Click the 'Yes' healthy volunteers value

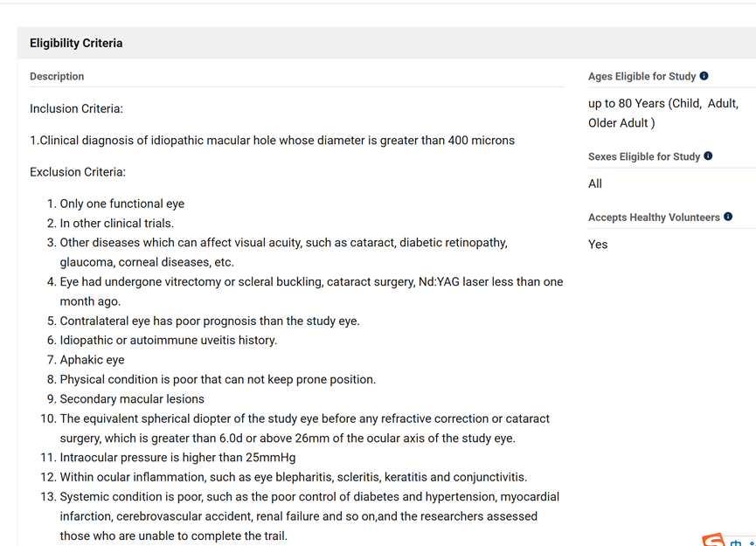(598, 245)
